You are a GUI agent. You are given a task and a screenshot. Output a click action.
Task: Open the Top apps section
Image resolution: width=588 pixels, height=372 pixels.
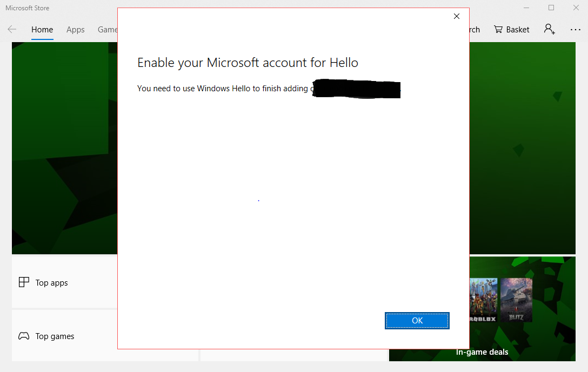(x=51, y=282)
